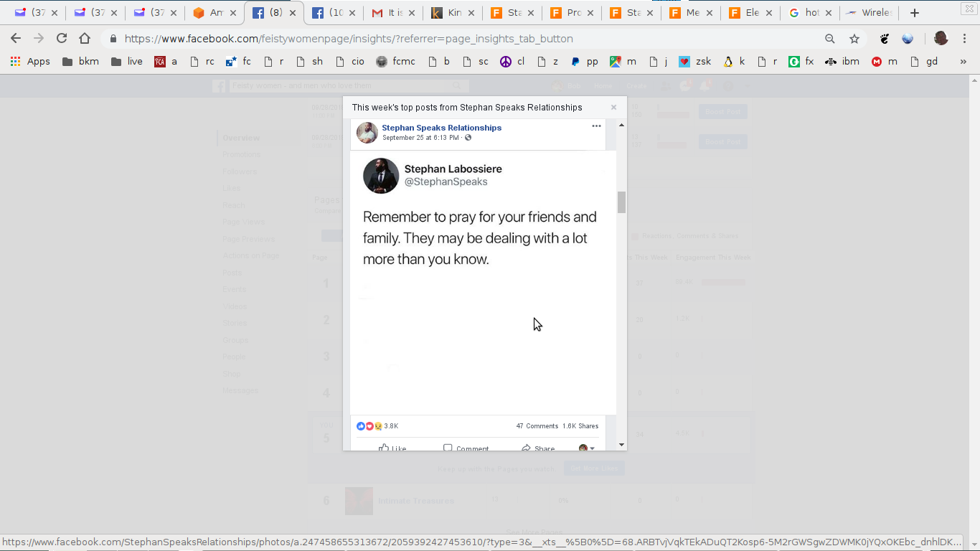Open post options three-dot menu
The height and width of the screenshot is (551, 980).
[596, 126]
